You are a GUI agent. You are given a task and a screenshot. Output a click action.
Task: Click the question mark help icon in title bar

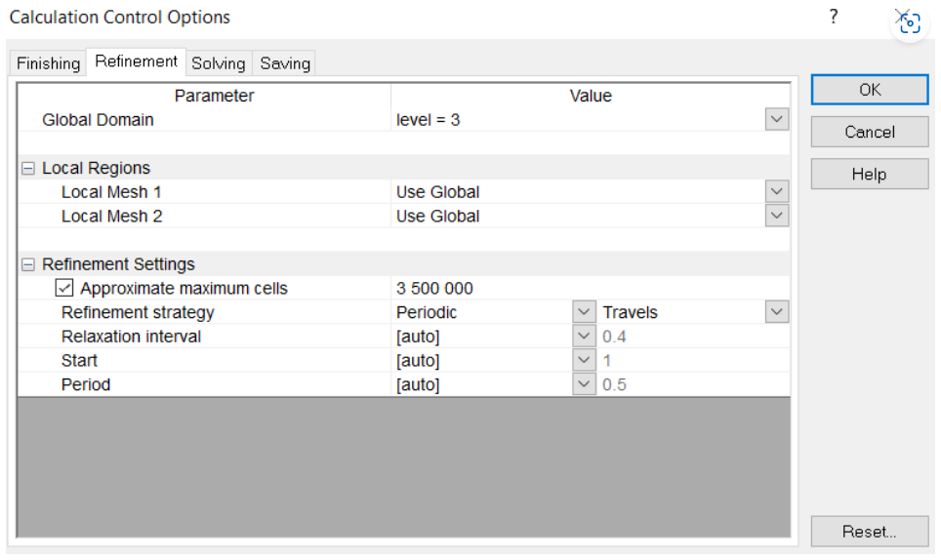[x=834, y=17]
